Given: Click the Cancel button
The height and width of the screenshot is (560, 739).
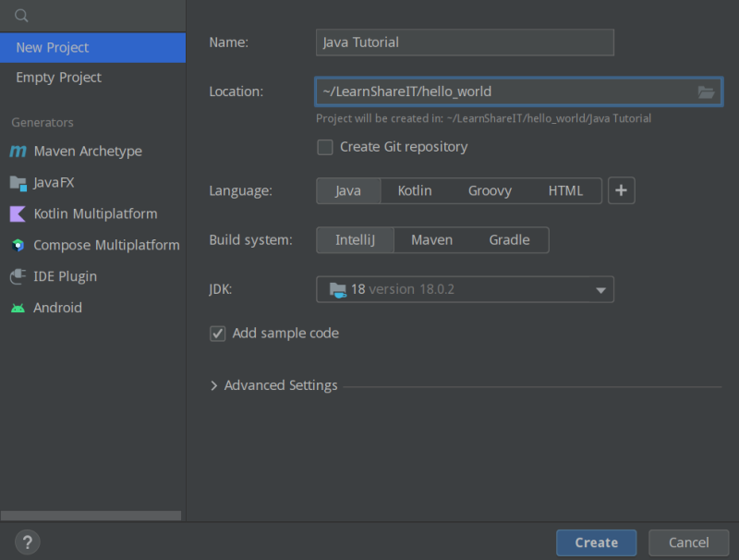Looking at the screenshot, I should tap(688, 542).
